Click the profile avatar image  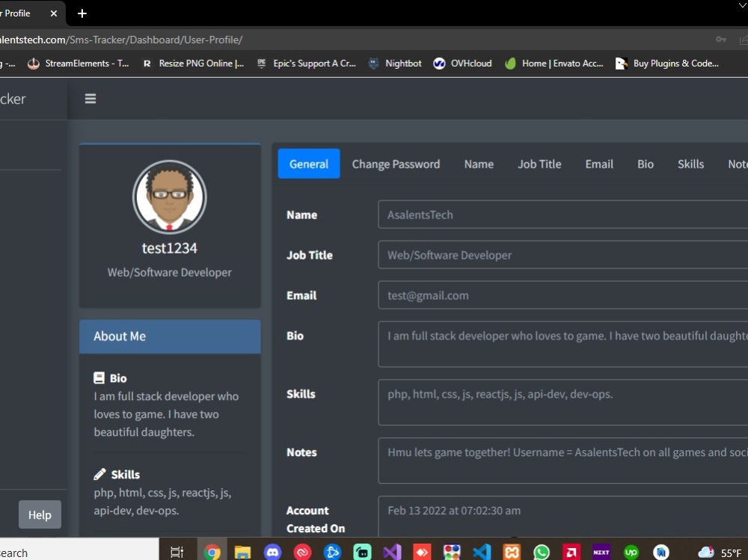[x=169, y=197]
